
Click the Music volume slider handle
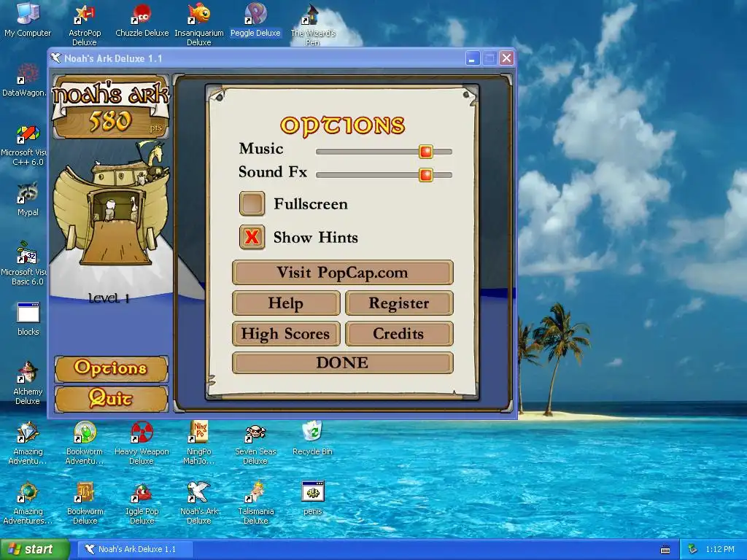click(426, 152)
